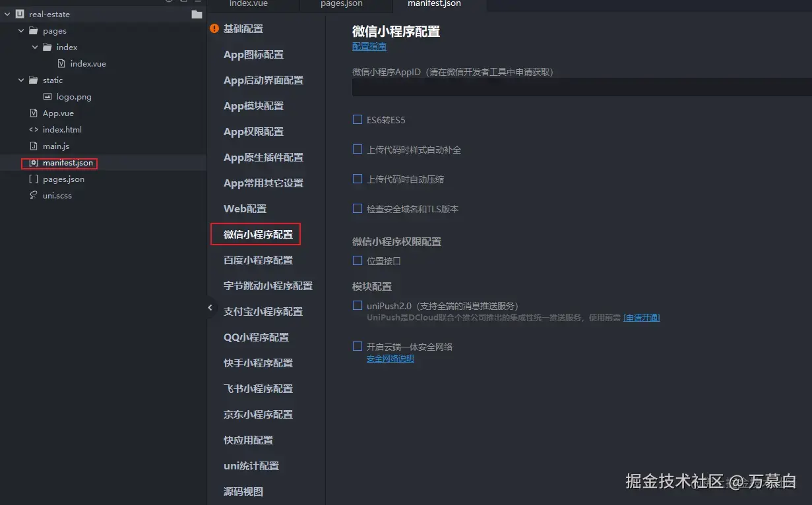Click the real-estate project icon

[x=20, y=14]
